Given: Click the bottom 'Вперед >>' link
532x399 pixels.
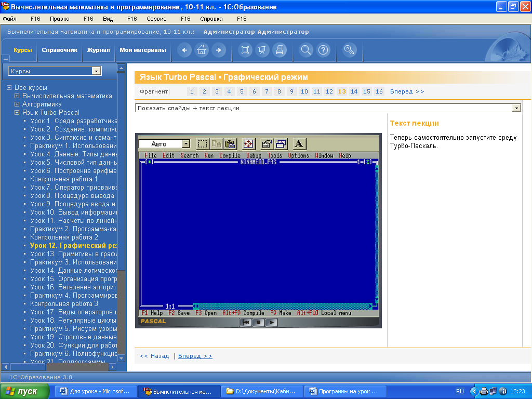Looking at the screenshot, I should [195, 356].
